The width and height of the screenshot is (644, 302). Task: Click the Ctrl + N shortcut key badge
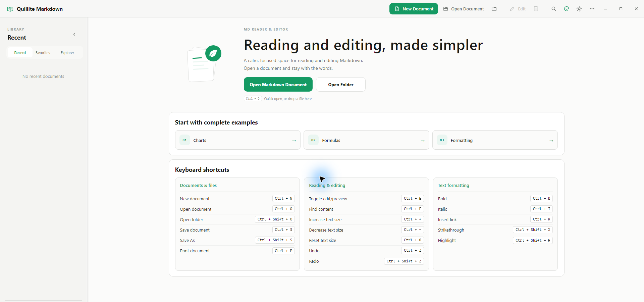pos(283,199)
